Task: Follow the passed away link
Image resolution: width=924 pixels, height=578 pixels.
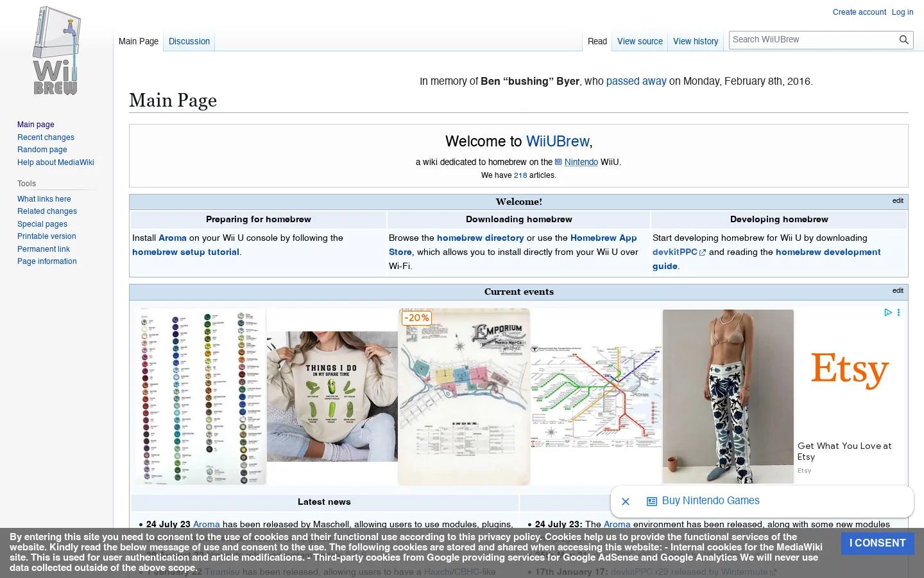Action: coord(637,82)
